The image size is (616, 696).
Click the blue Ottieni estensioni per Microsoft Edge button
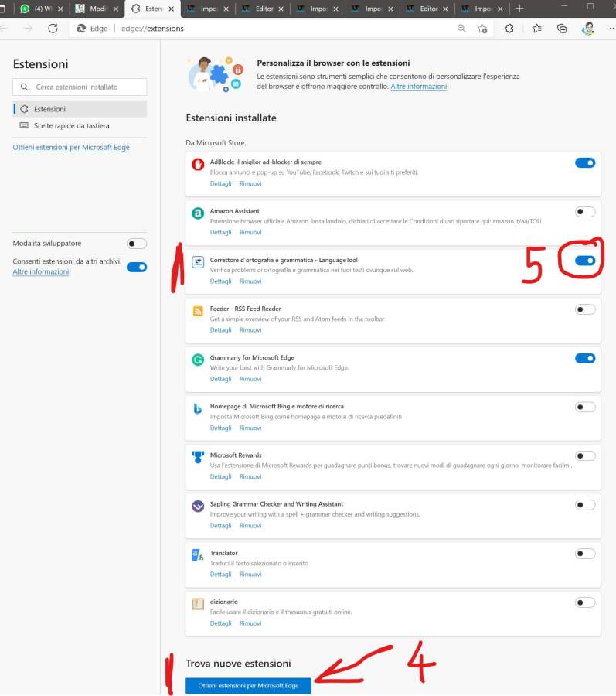248,685
